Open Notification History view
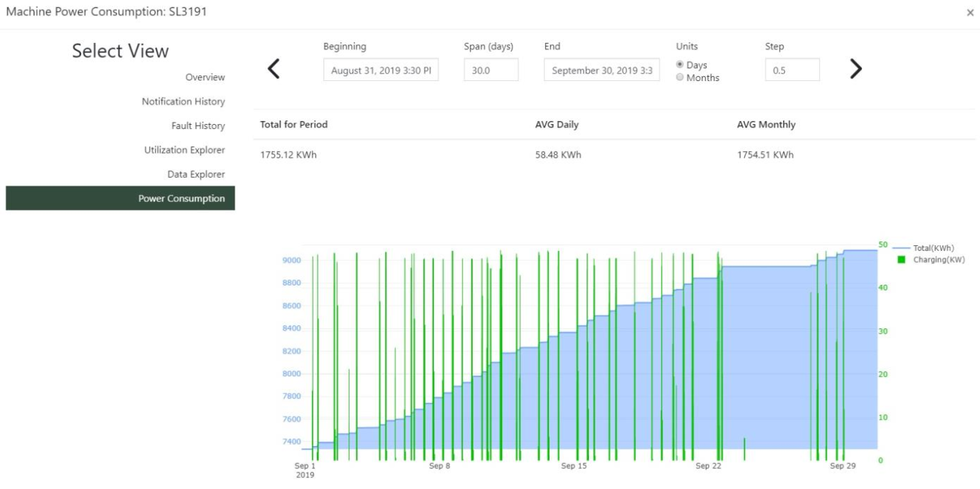This screenshot has height=489, width=980. [183, 102]
